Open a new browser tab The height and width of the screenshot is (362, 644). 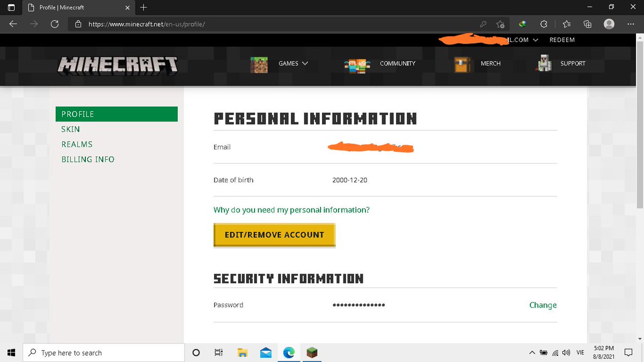coord(143,8)
